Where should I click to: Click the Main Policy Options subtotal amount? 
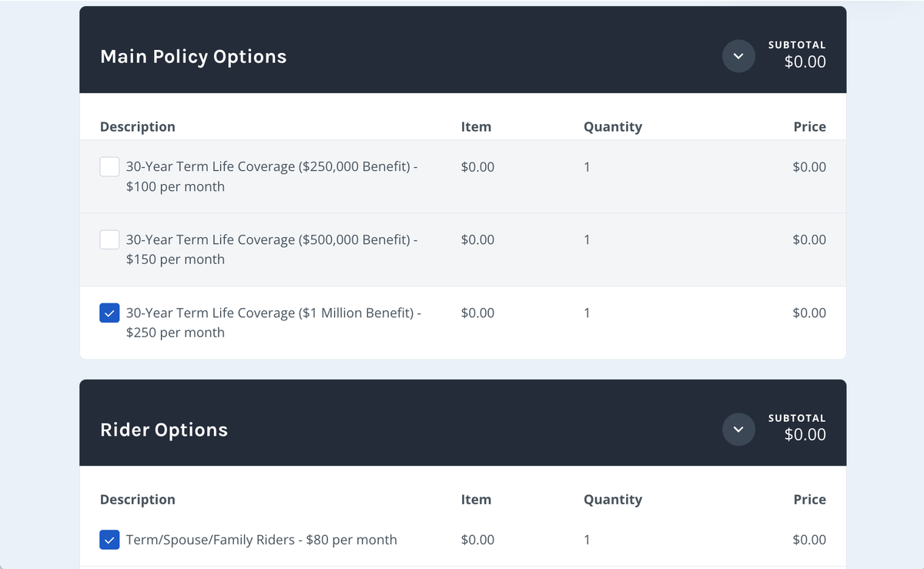(x=805, y=62)
